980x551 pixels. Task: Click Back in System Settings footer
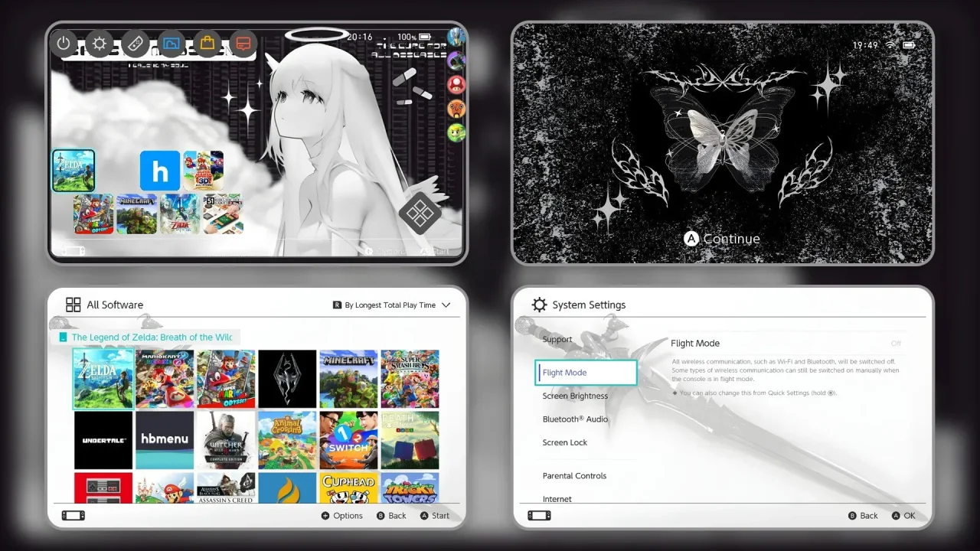coord(863,516)
